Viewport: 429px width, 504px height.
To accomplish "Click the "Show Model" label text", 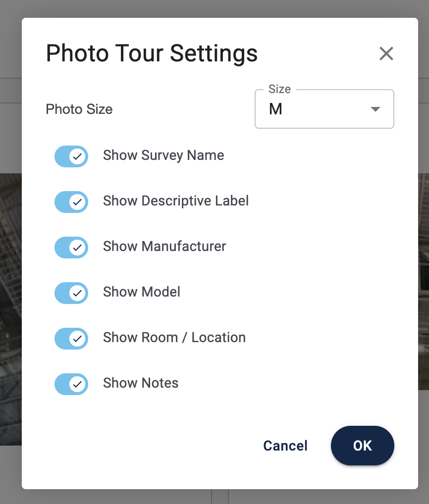I will (x=142, y=292).
